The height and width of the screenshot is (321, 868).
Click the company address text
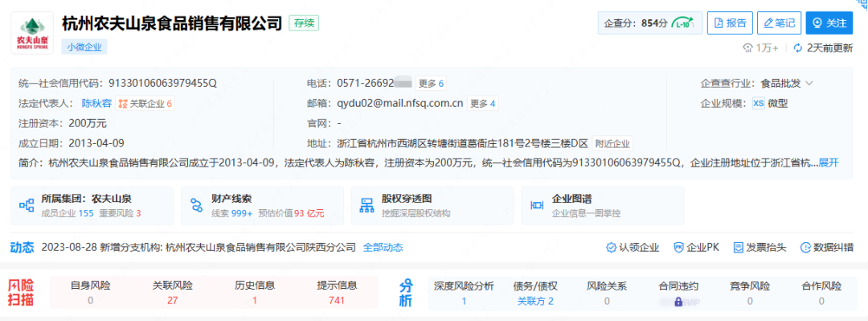pos(462,143)
